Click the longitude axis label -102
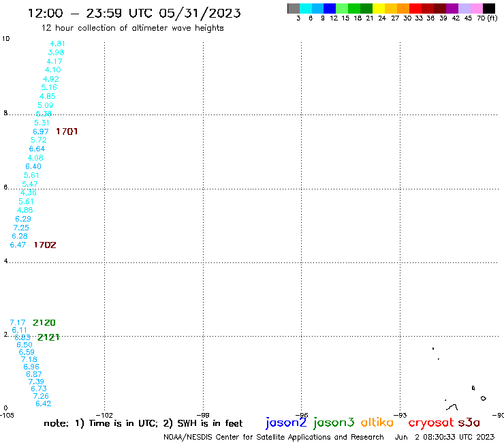The width and height of the screenshot is (504, 443). pyautogui.click(x=104, y=415)
